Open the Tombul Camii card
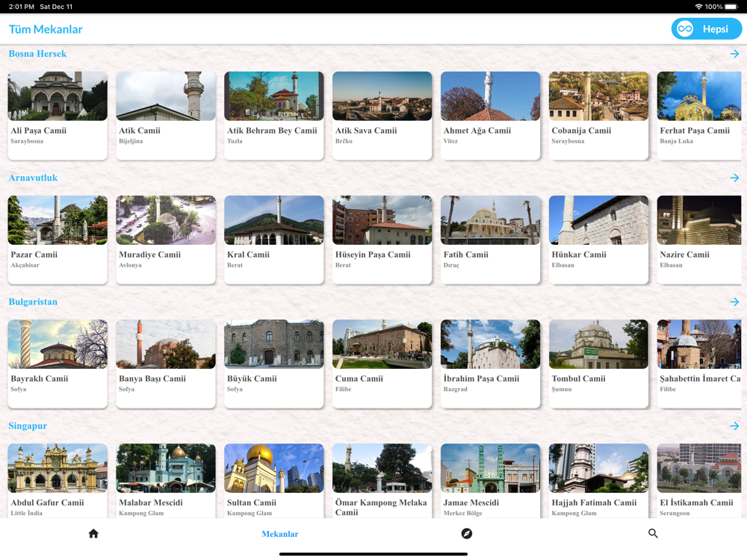This screenshot has height=560, width=747. tap(598, 364)
